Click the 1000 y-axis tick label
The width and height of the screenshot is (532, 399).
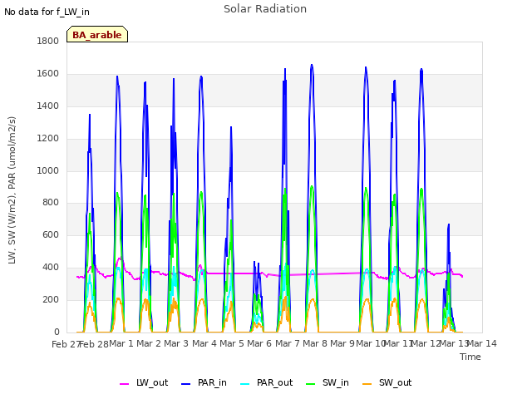pyautogui.click(x=48, y=170)
